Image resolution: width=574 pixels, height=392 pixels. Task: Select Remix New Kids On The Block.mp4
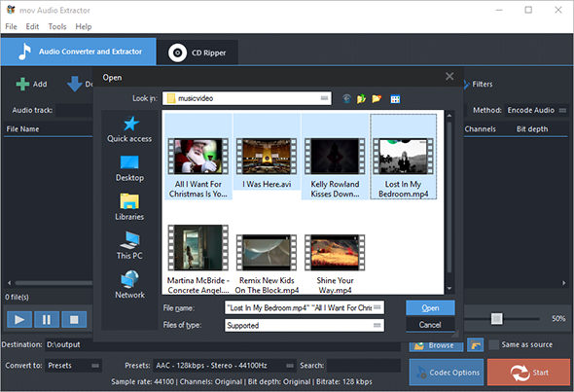pyautogui.click(x=267, y=253)
